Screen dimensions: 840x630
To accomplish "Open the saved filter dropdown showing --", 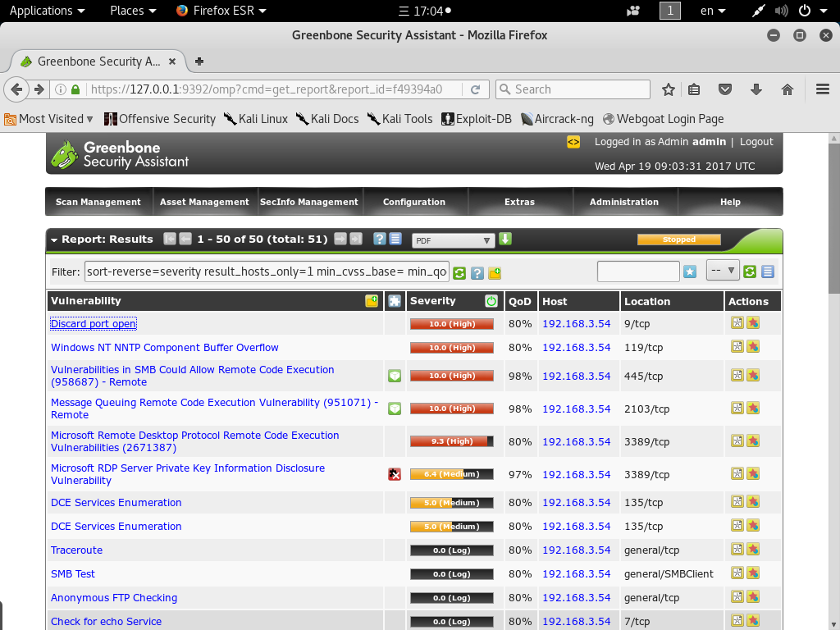I will pyautogui.click(x=723, y=271).
